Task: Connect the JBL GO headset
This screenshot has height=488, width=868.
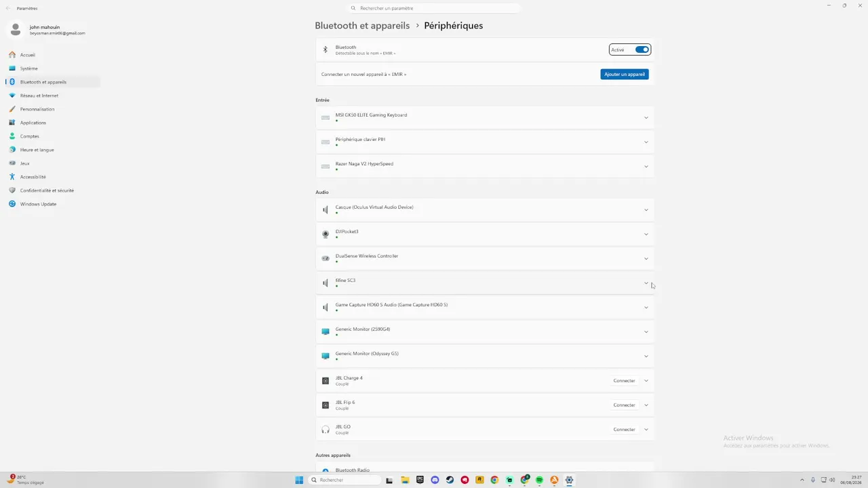Action: point(624,430)
